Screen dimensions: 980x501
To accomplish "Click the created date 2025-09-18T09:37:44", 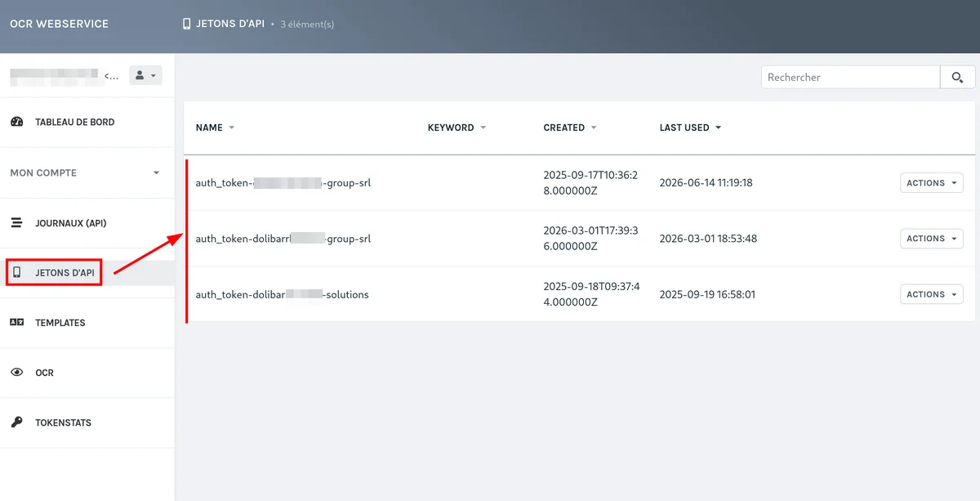I will click(x=591, y=294).
